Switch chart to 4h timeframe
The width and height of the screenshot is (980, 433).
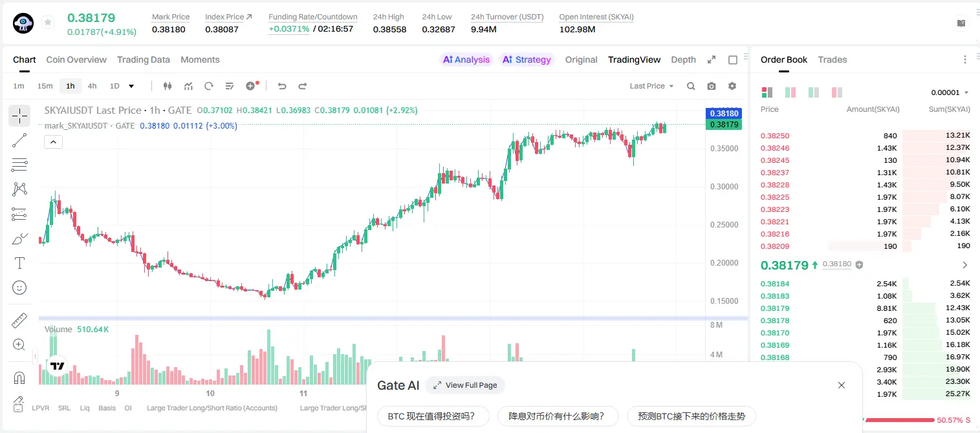pos(93,86)
